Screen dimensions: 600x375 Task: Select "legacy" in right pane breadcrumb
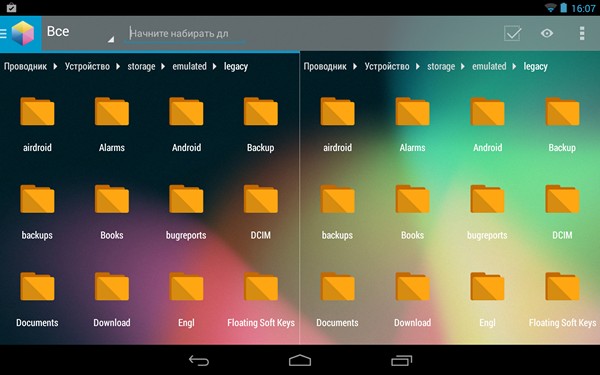535,67
